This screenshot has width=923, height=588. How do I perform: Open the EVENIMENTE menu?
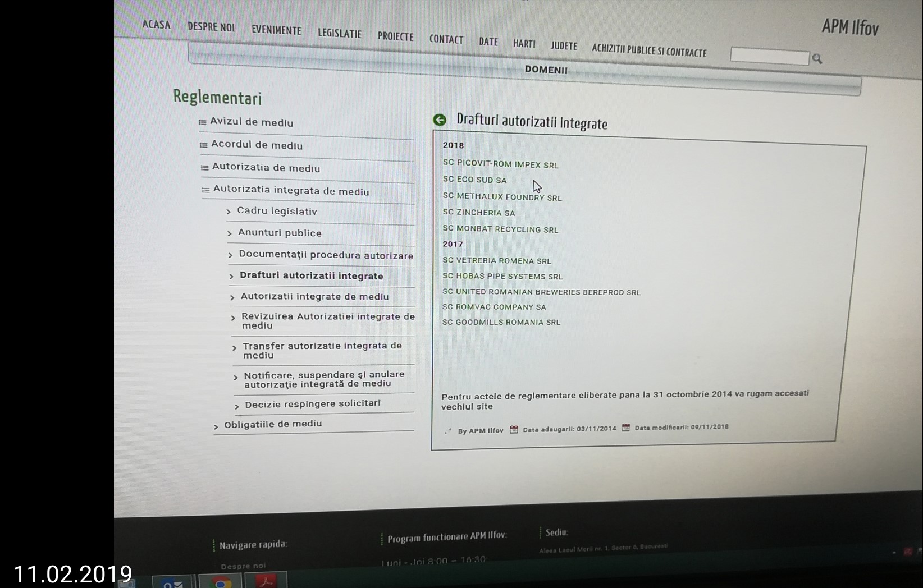click(x=276, y=30)
